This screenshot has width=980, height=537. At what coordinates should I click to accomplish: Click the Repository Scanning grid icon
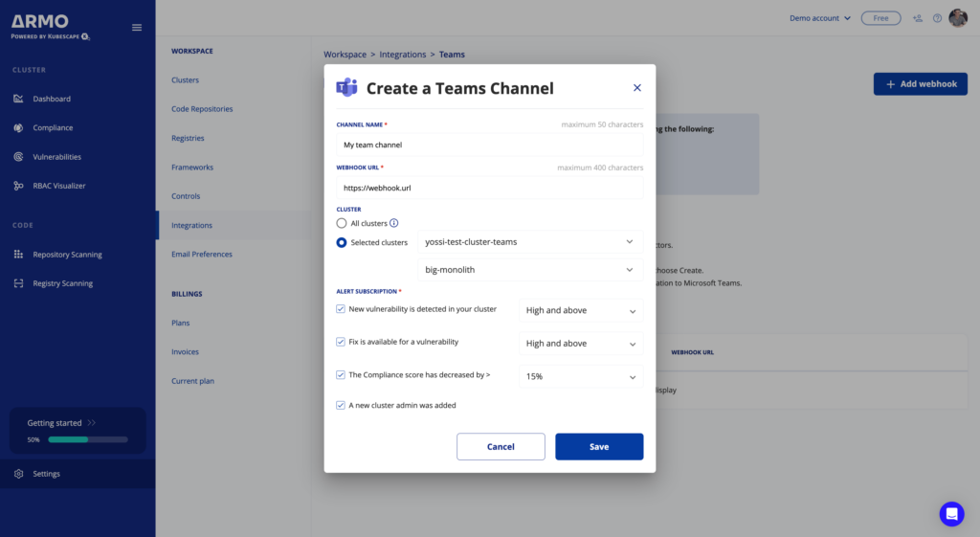tap(19, 255)
